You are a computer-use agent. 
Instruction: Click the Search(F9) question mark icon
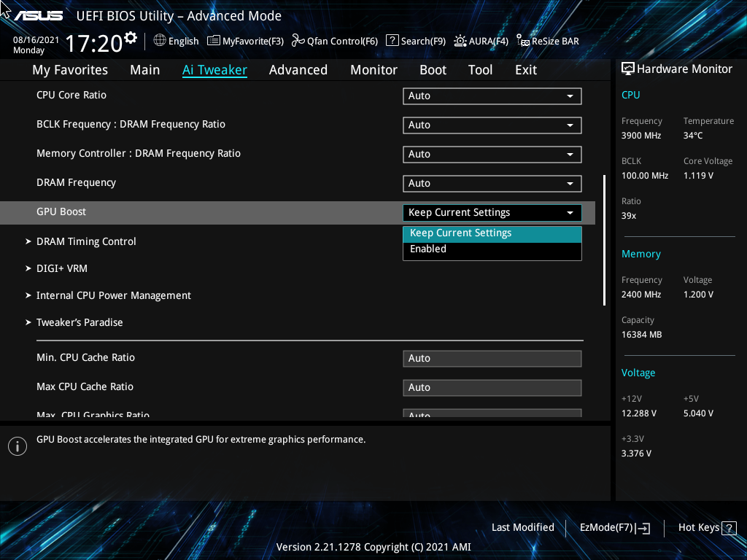tap(392, 41)
